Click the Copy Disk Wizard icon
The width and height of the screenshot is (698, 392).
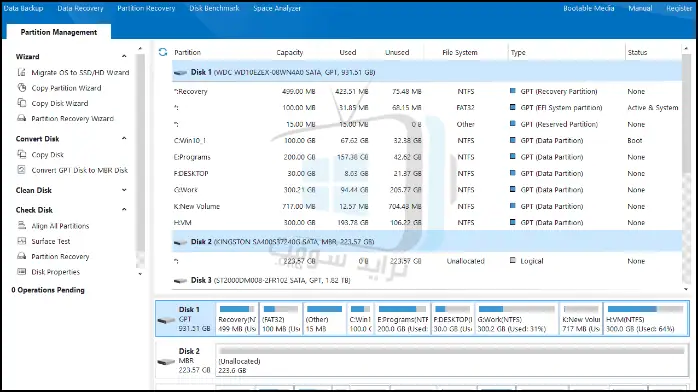tap(21, 103)
